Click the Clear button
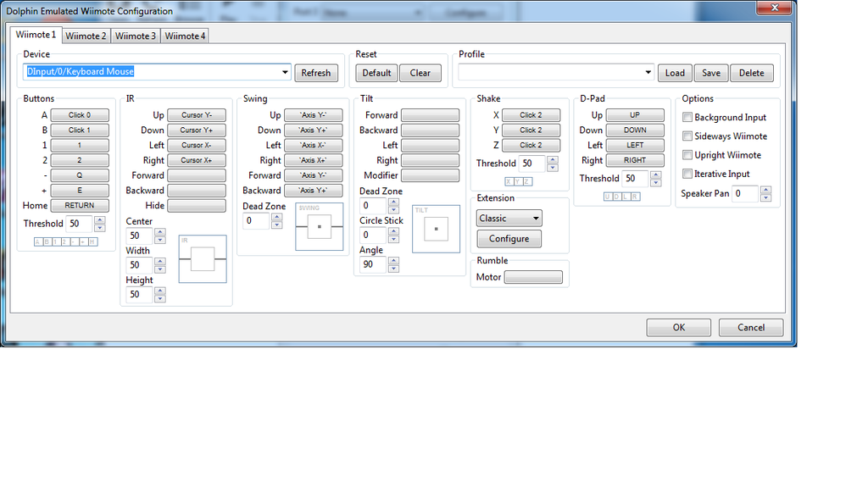The width and height of the screenshot is (868, 488). click(420, 73)
